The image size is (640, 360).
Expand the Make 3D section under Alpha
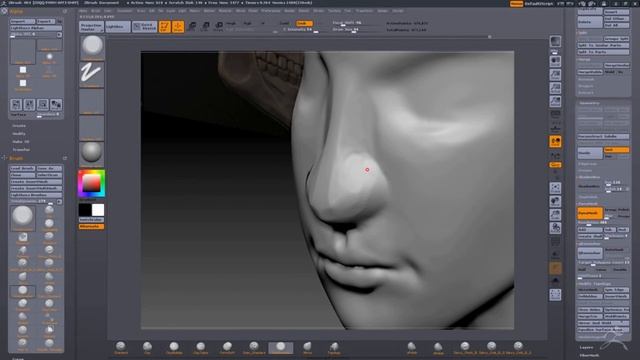[21, 142]
